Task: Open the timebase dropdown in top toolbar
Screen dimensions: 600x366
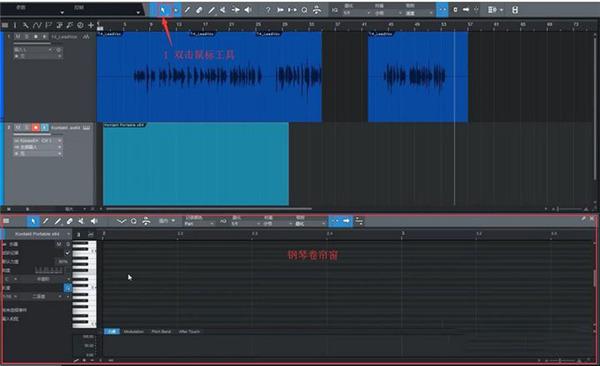Action: [x=388, y=13]
